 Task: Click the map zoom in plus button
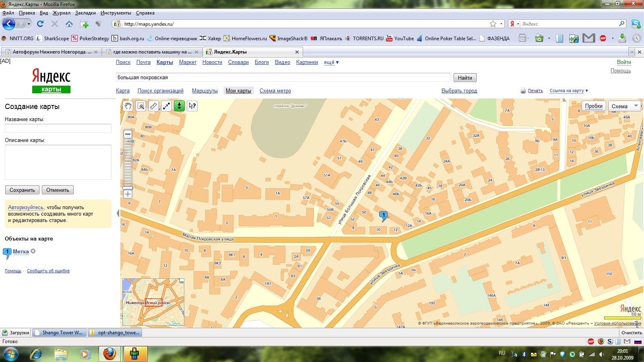click(128, 194)
